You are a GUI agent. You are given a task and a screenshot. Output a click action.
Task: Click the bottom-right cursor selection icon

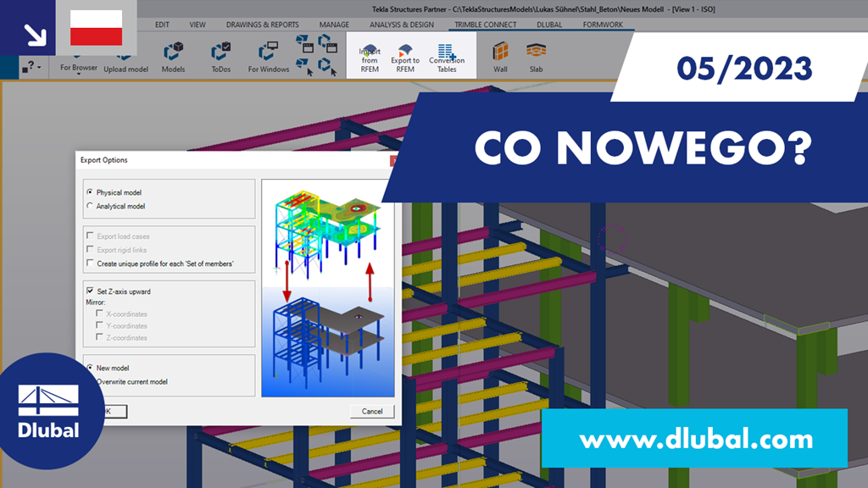click(x=328, y=67)
